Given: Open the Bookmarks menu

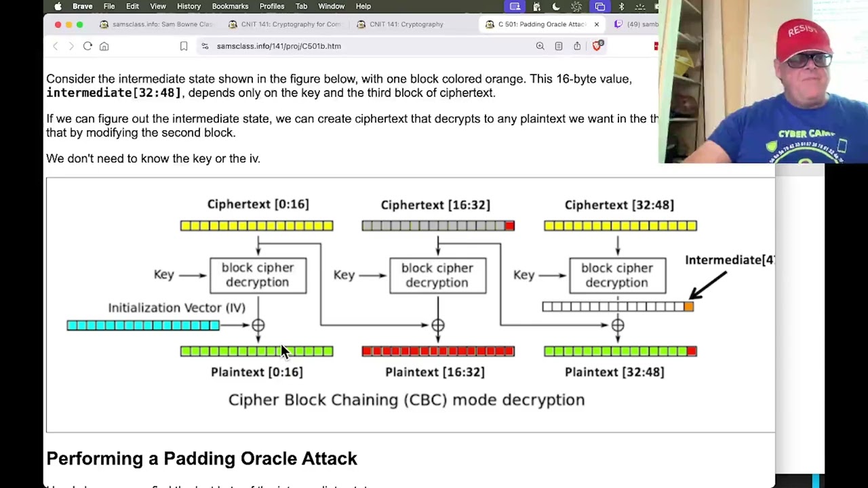Looking at the screenshot, I should (230, 7).
